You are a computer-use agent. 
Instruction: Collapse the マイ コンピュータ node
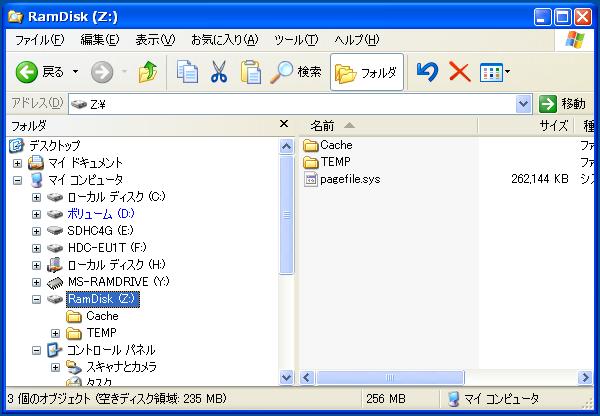click(x=17, y=180)
